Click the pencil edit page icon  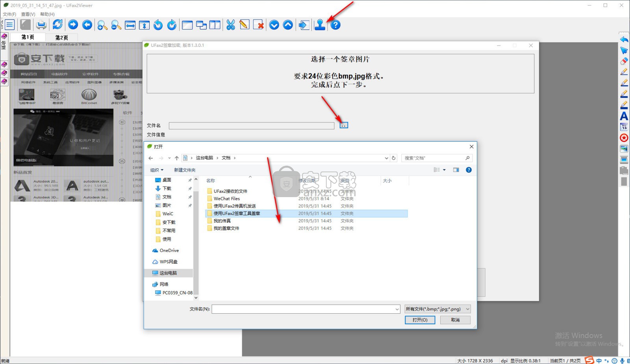244,25
